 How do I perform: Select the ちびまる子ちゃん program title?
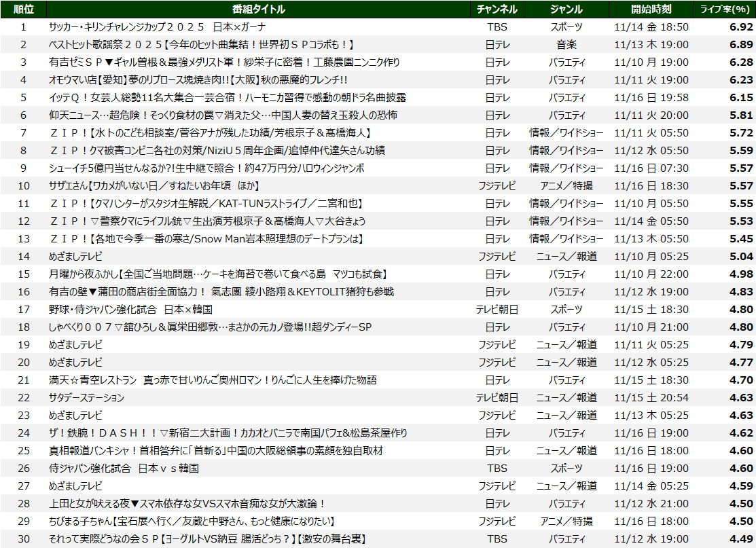tap(192, 521)
